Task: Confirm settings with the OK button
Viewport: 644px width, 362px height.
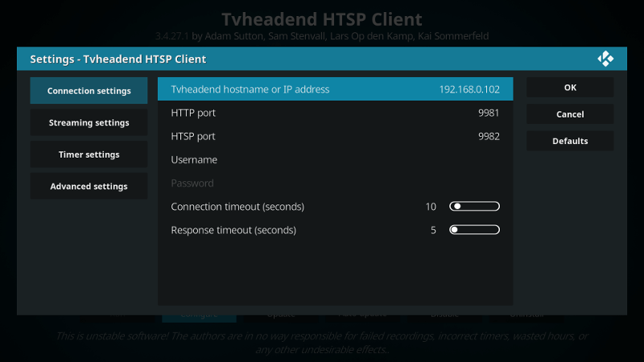Action: tap(570, 88)
